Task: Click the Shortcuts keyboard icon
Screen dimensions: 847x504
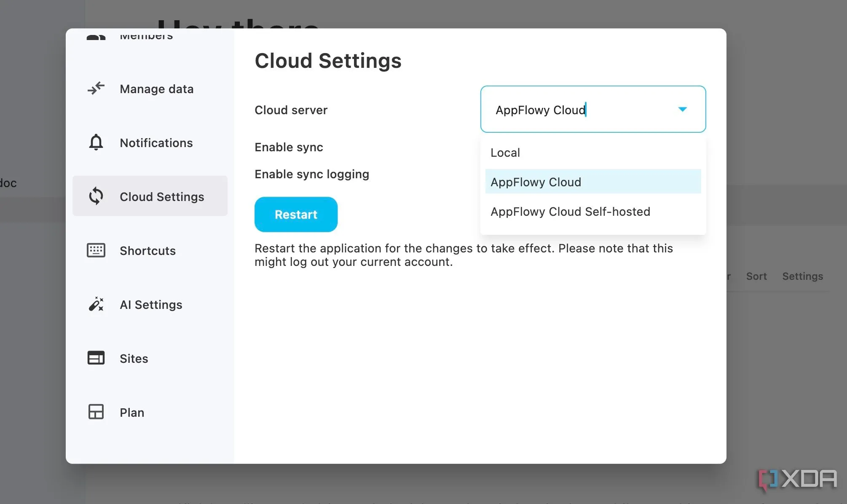Action: pos(96,250)
